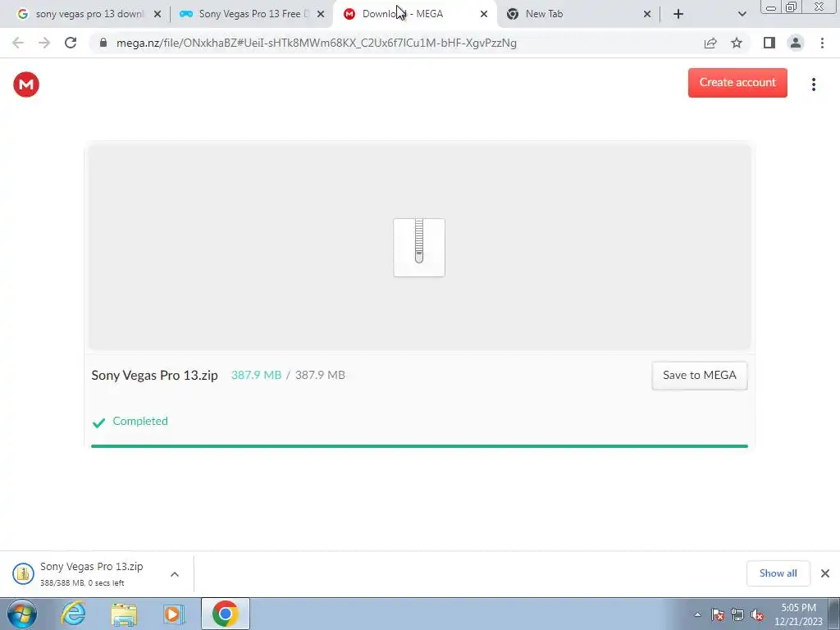Screen dimensions: 840x630
Task: Open Windows Explorer from taskbar
Action: (124, 614)
